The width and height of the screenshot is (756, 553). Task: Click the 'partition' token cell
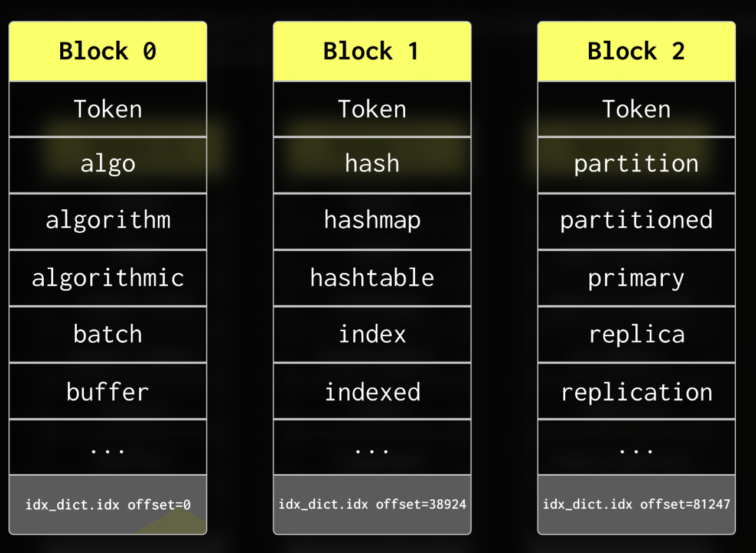tap(636, 164)
